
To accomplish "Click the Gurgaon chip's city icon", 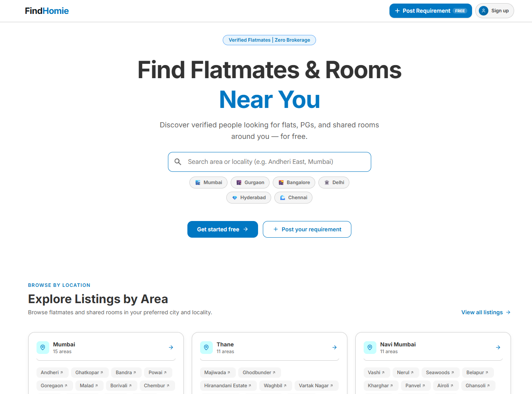I will pyautogui.click(x=239, y=183).
